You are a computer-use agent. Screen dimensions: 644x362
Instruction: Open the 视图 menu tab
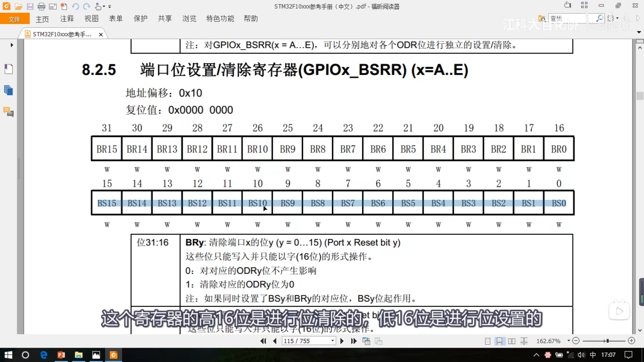point(91,19)
